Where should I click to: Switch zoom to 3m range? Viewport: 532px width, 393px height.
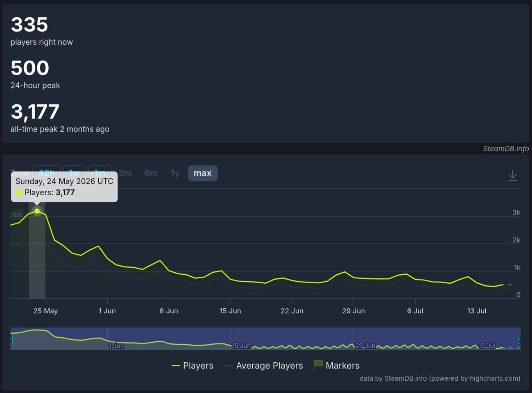click(125, 173)
